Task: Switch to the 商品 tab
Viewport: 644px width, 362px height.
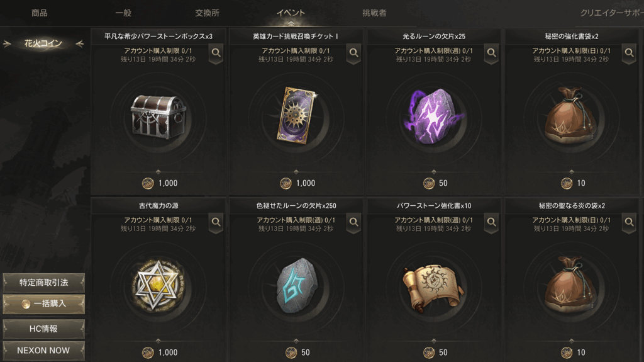Action: [x=40, y=13]
